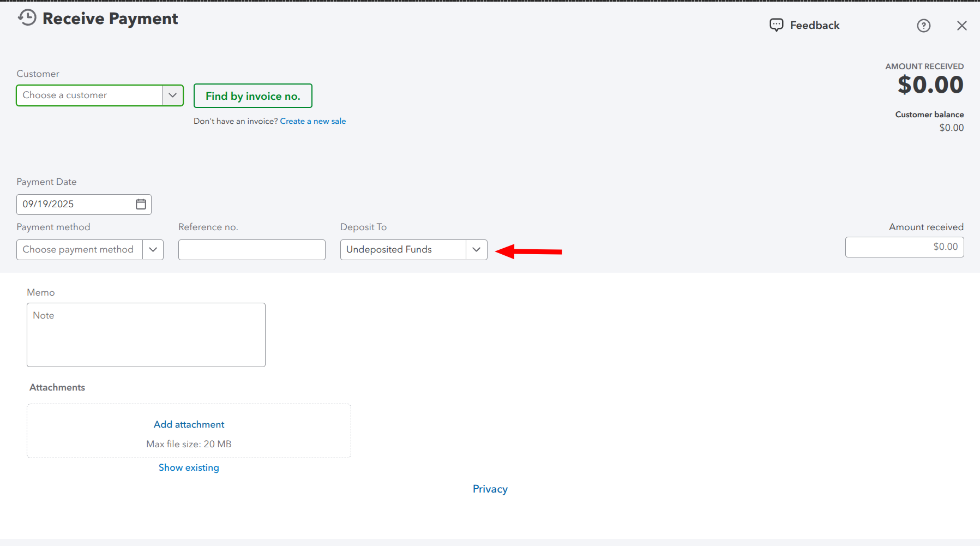Image resolution: width=980 pixels, height=546 pixels.
Task: Focus the Reference no. text box
Action: [251, 250]
